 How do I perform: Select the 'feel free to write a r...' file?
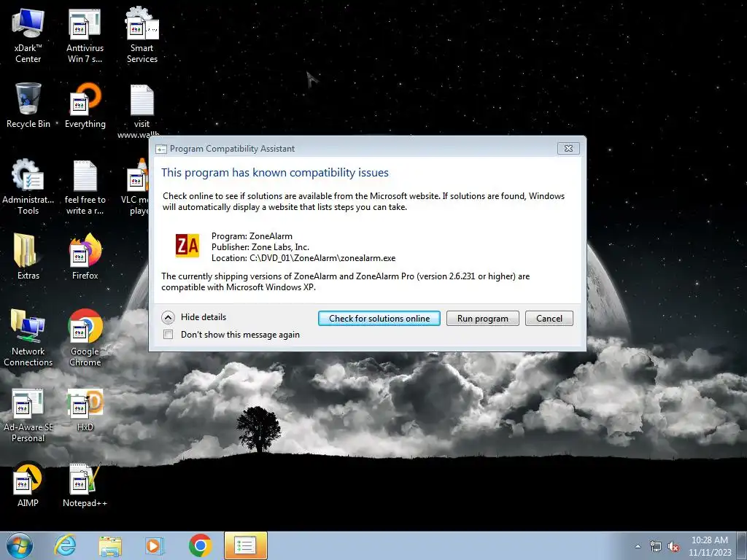pos(85,187)
